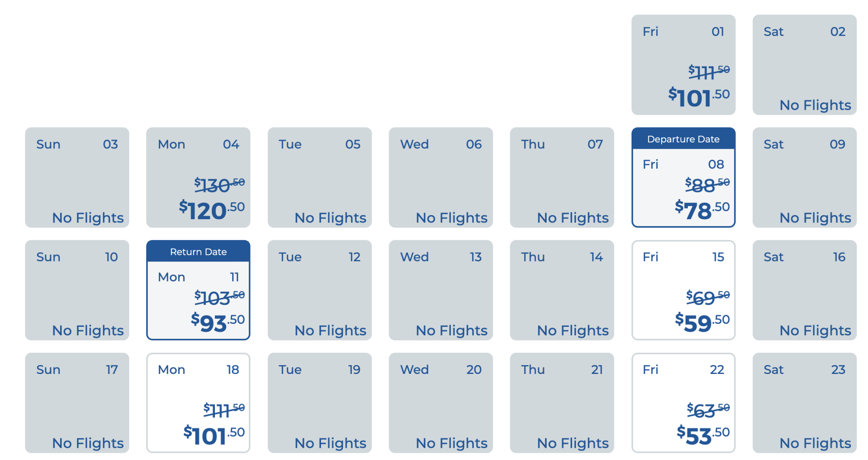Choose Monday 04 flight priced $120.50
This screenshot has width=868, height=460.
point(198,178)
